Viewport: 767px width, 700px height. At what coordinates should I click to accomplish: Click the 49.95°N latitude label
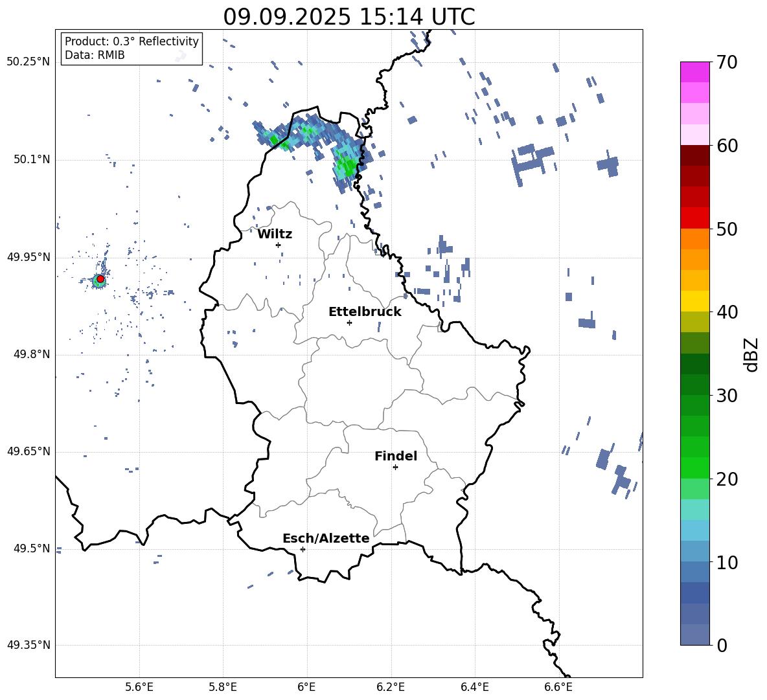click(29, 257)
